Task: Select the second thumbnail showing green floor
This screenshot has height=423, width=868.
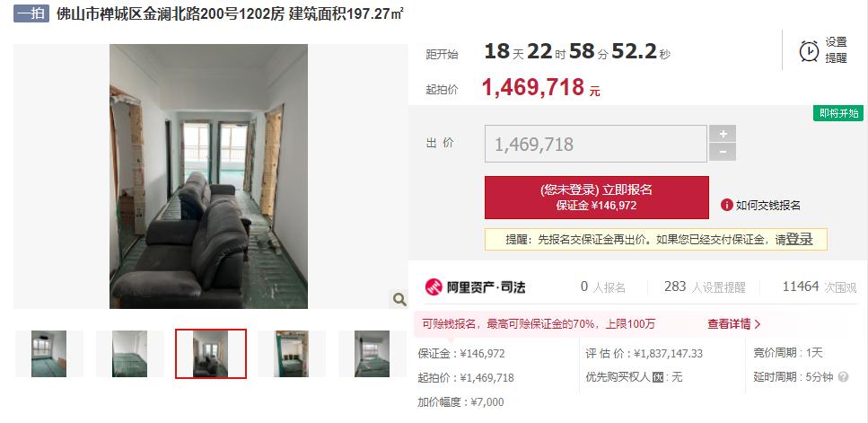Action: coord(129,354)
